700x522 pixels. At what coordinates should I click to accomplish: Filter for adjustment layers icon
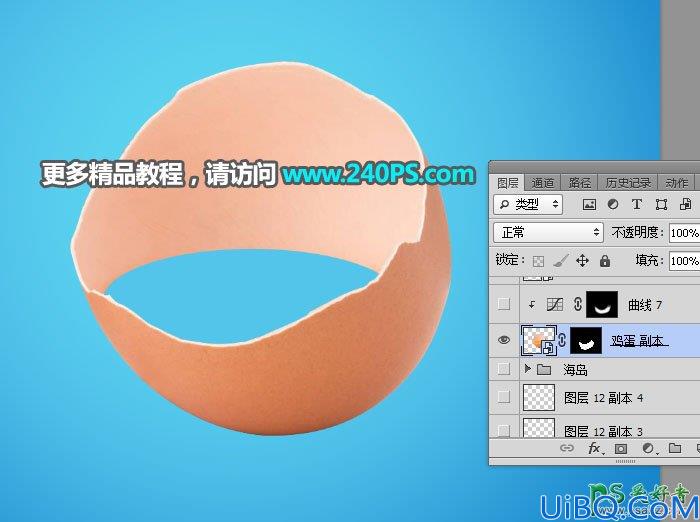(613, 205)
